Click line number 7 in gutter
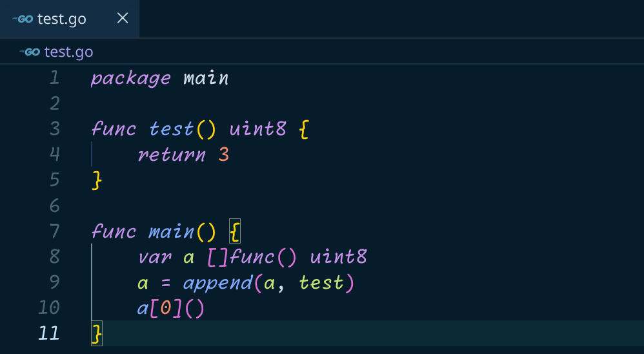This screenshot has height=354, width=644. (x=55, y=231)
